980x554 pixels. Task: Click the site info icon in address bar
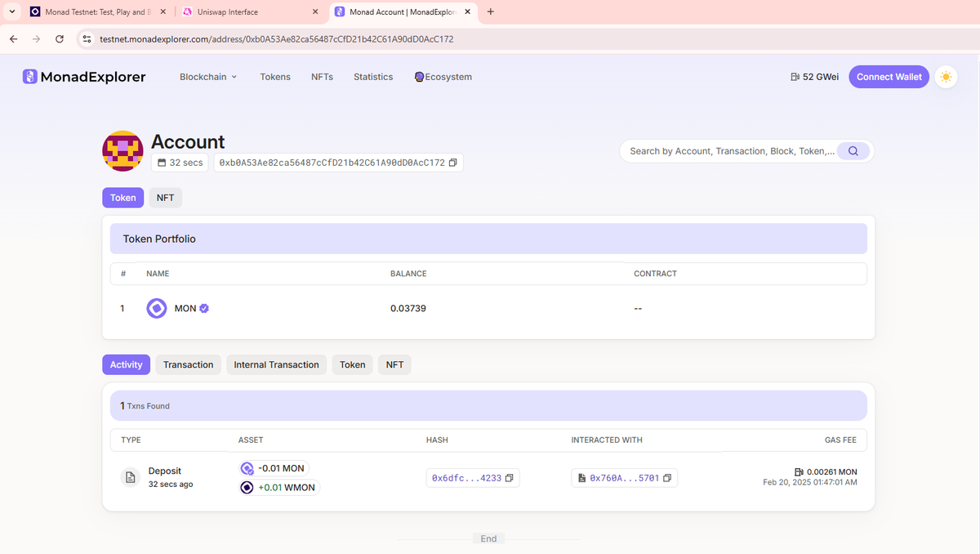coord(87,39)
